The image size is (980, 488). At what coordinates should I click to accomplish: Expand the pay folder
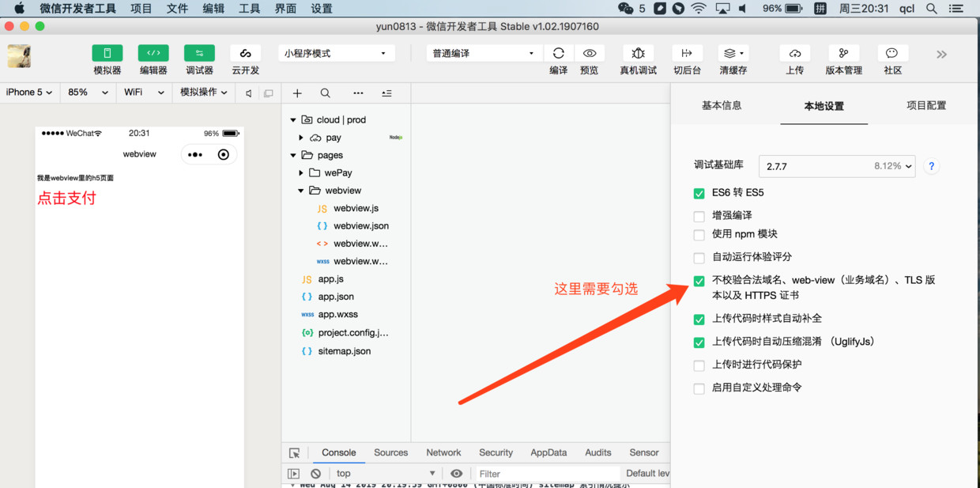point(301,138)
